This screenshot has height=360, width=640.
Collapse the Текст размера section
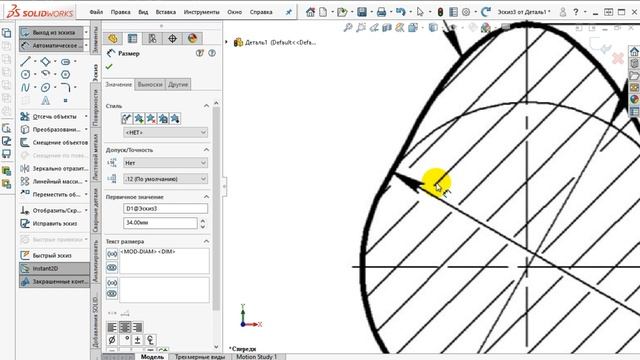point(206,241)
